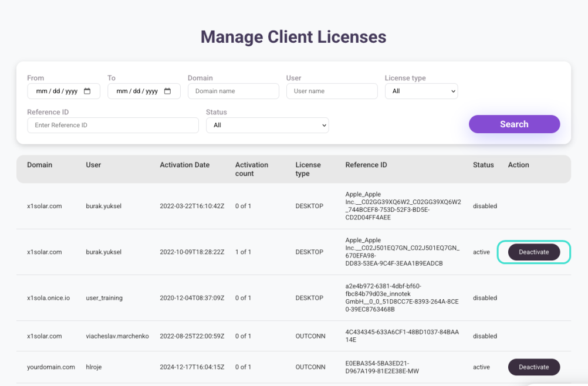This screenshot has width=588, height=386.
Task: Select the viacheslav.marchenko user cell
Action: pos(117,336)
